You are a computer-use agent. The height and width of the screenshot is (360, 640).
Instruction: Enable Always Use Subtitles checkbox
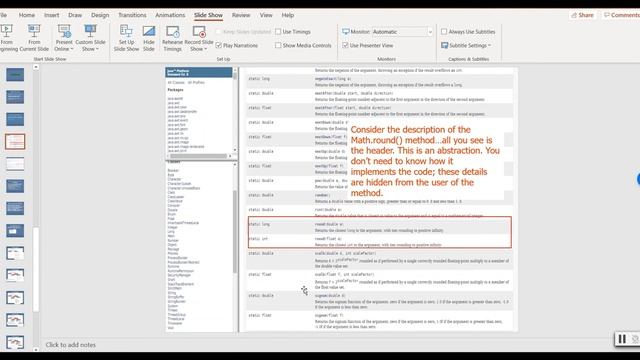(x=444, y=31)
